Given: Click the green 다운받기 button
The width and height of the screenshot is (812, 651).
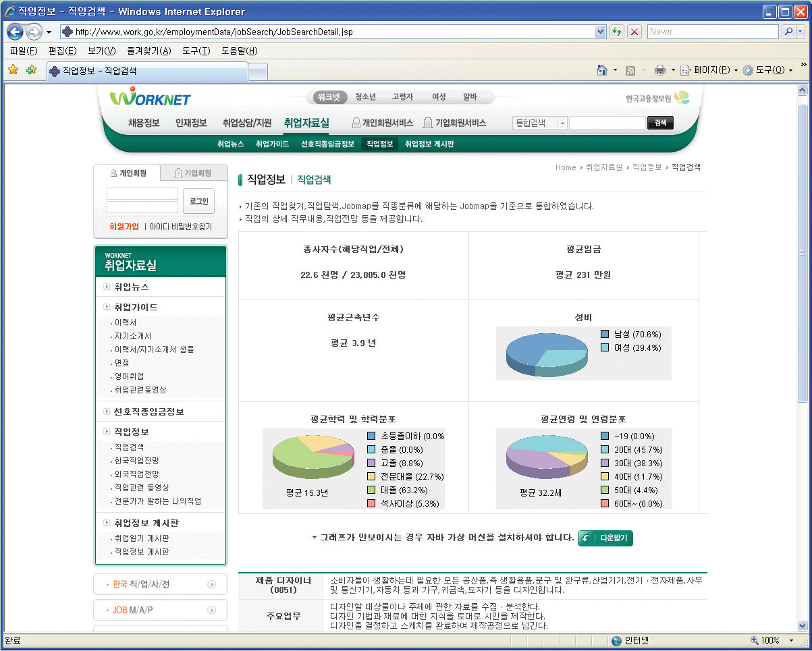Looking at the screenshot, I should tap(605, 538).
